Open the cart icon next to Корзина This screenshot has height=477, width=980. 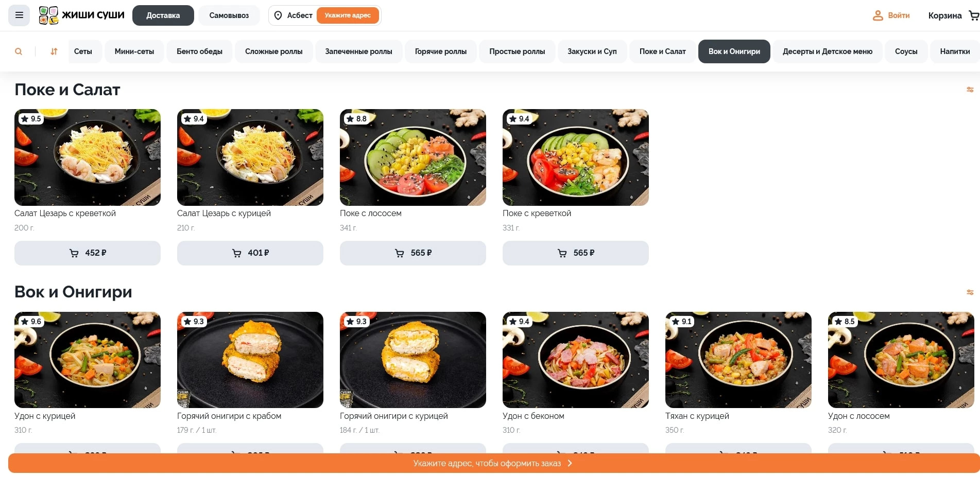click(x=974, y=15)
